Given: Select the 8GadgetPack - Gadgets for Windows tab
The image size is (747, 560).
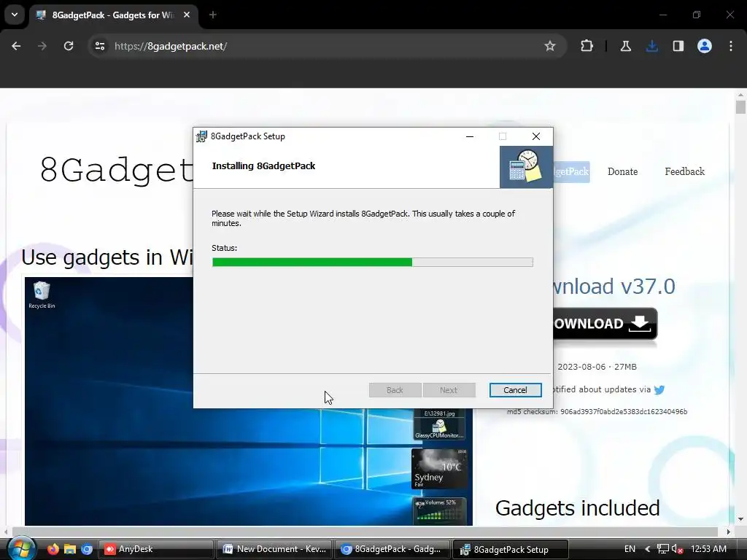Looking at the screenshot, I should pyautogui.click(x=115, y=15).
